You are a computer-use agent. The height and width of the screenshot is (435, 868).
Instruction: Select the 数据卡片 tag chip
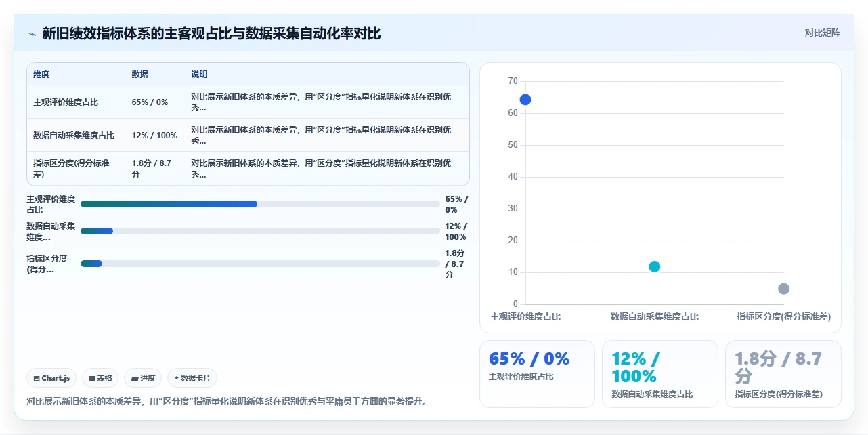click(192, 378)
